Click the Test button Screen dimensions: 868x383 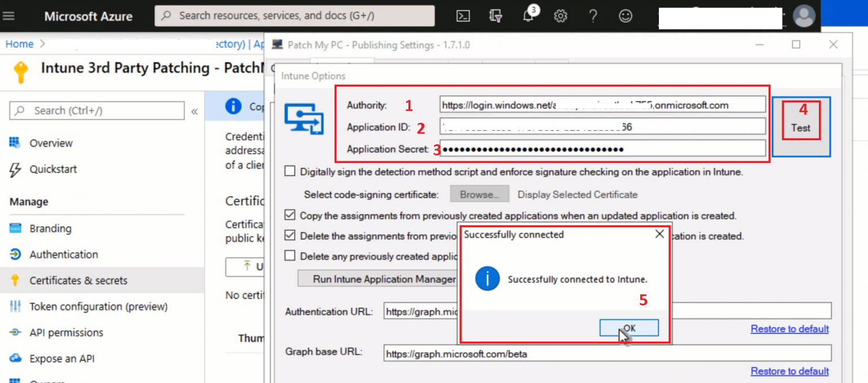[x=801, y=127]
